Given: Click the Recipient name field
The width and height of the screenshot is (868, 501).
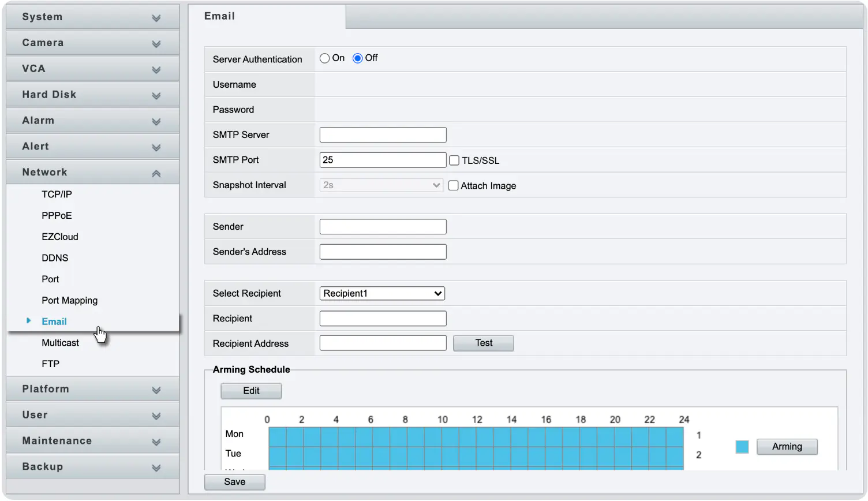Looking at the screenshot, I should pos(383,319).
